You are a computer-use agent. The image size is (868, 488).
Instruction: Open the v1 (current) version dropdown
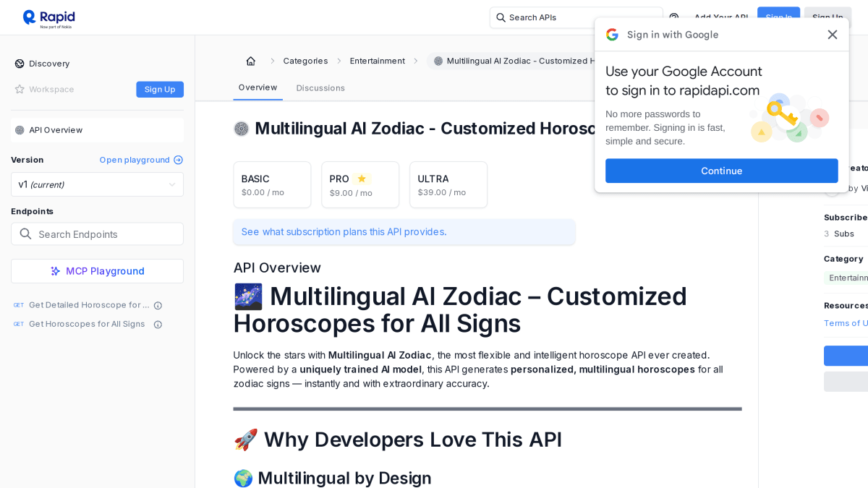97,184
